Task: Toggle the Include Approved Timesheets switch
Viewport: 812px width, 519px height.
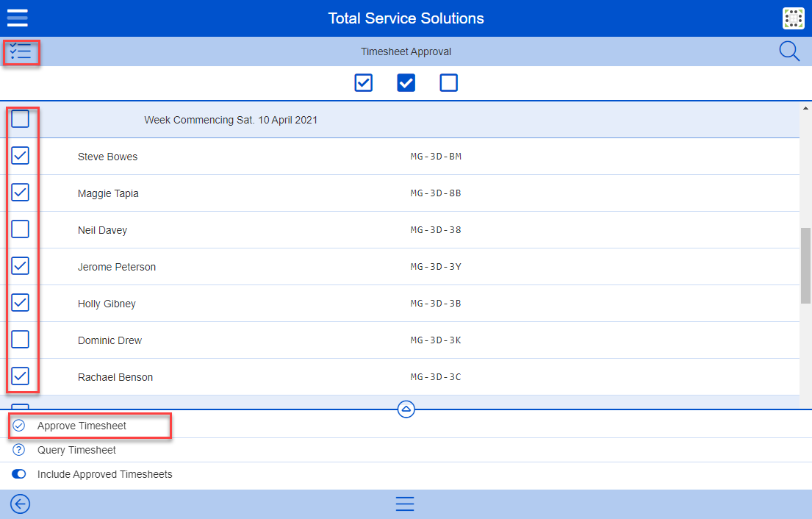Action: click(x=18, y=474)
